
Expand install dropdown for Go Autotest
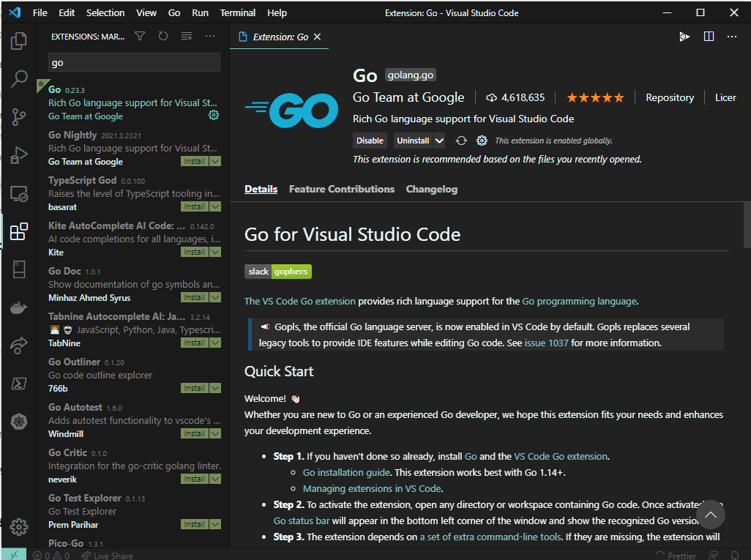click(x=215, y=433)
